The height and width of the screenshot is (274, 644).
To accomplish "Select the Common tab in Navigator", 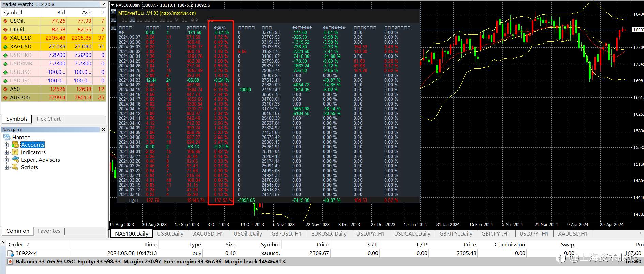I will tap(18, 231).
